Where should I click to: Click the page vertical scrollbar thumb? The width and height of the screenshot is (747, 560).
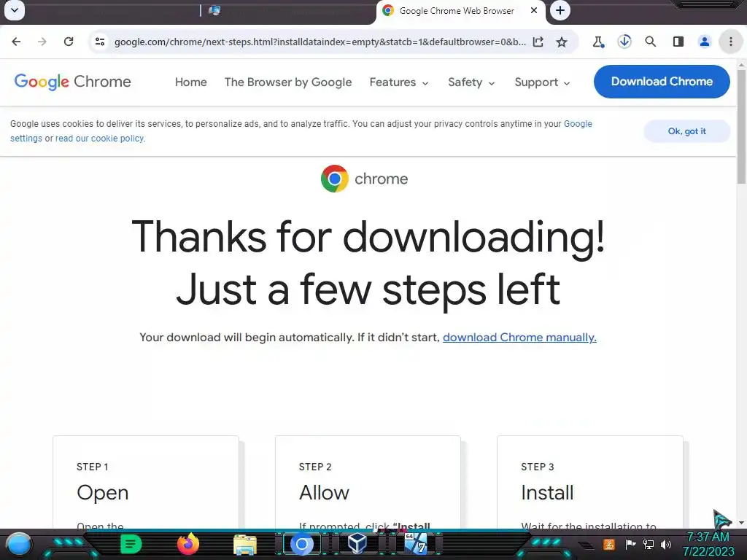[x=741, y=126]
